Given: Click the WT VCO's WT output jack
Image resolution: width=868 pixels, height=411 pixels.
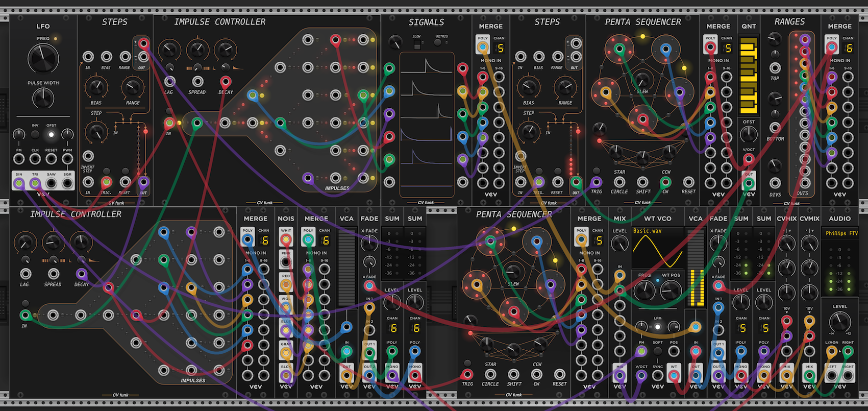Looking at the screenshot, I should (x=674, y=376).
